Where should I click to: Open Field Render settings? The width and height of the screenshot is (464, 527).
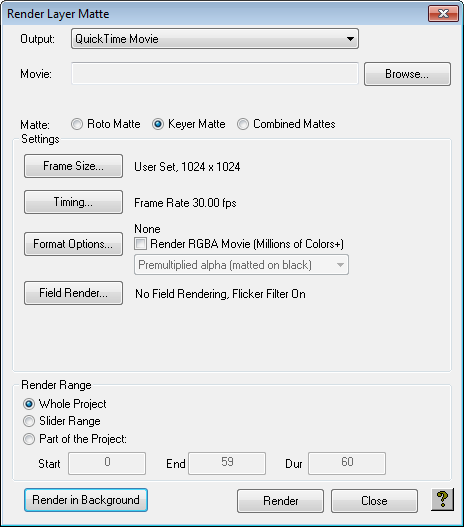click(73, 293)
